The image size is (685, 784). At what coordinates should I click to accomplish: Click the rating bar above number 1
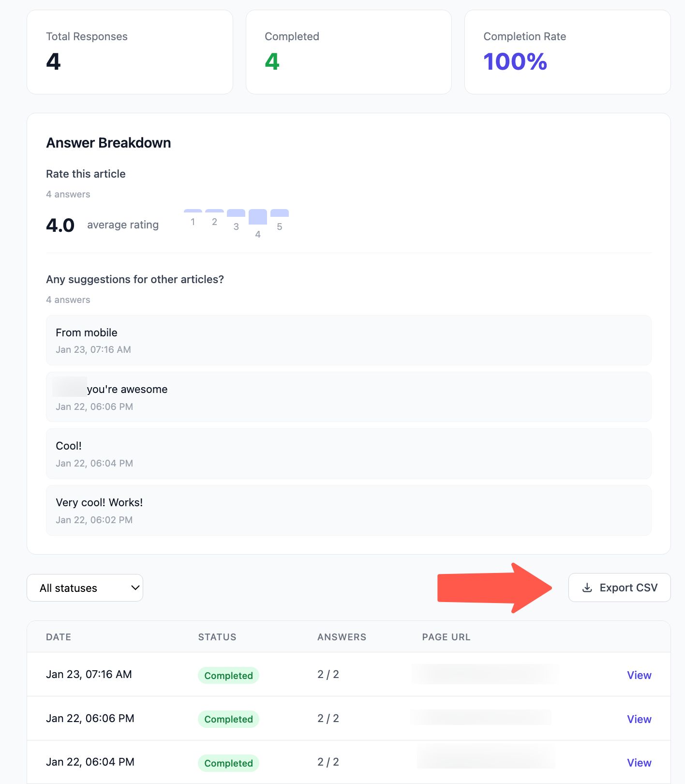click(x=193, y=211)
